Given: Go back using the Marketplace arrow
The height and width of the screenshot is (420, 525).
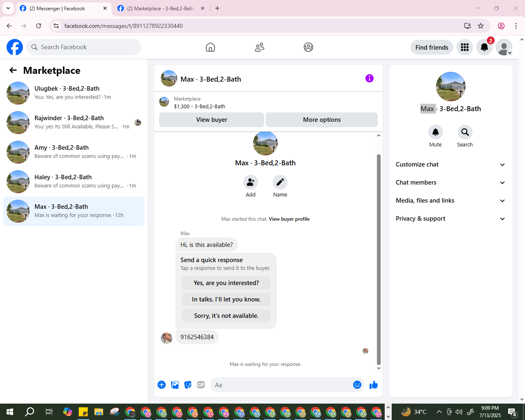Looking at the screenshot, I should (x=13, y=71).
